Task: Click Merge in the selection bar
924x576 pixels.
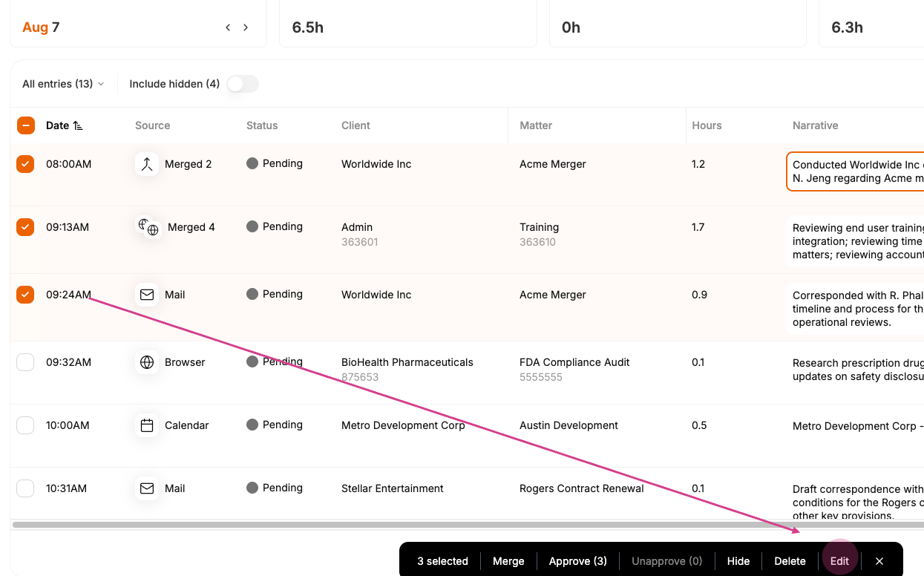Action: point(508,561)
